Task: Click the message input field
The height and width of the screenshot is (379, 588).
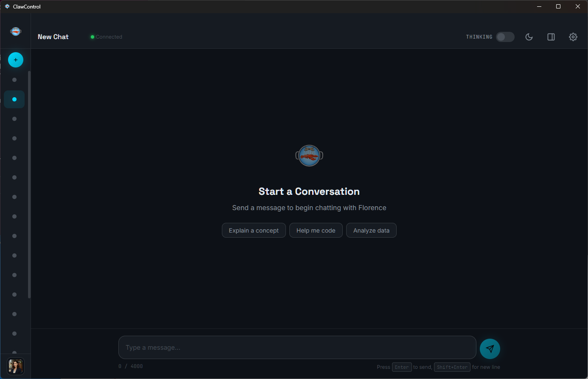Action: [297, 347]
